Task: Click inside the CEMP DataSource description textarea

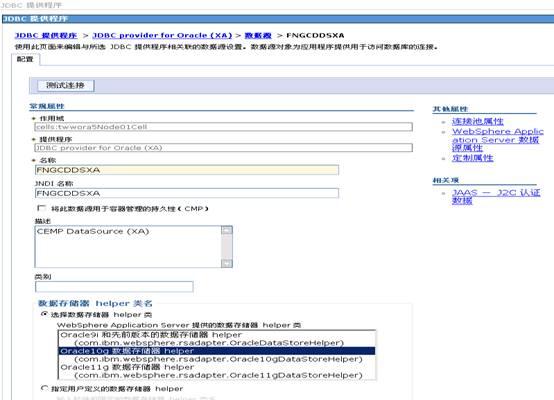Action: click(x=128, y=247)
